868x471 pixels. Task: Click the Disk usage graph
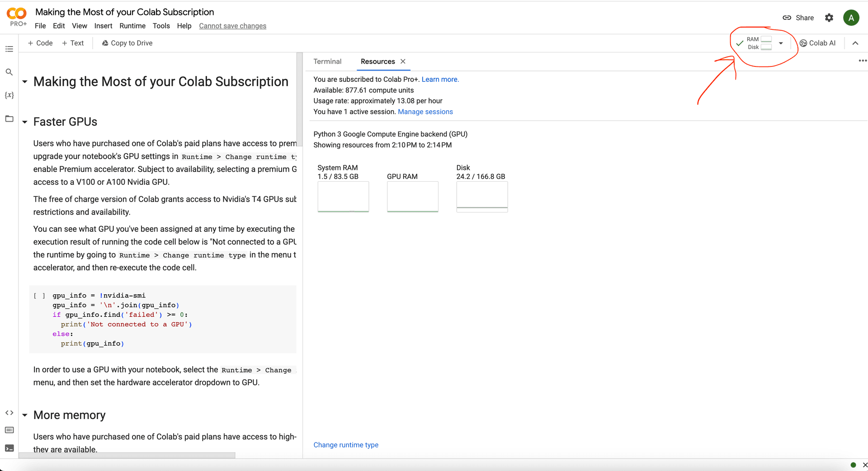pyautogui.click(x=482, y=197)
